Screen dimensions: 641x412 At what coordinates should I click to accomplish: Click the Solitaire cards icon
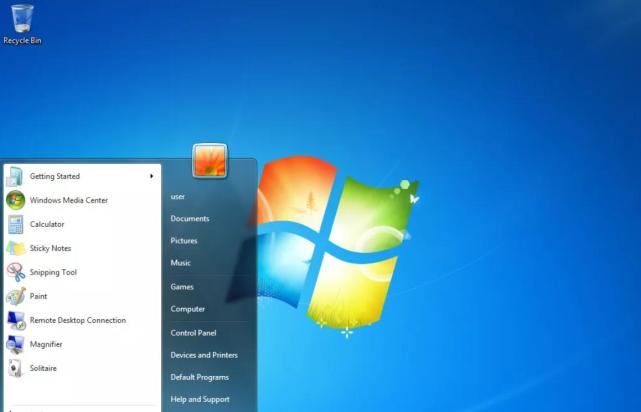[x=16, y=368]
